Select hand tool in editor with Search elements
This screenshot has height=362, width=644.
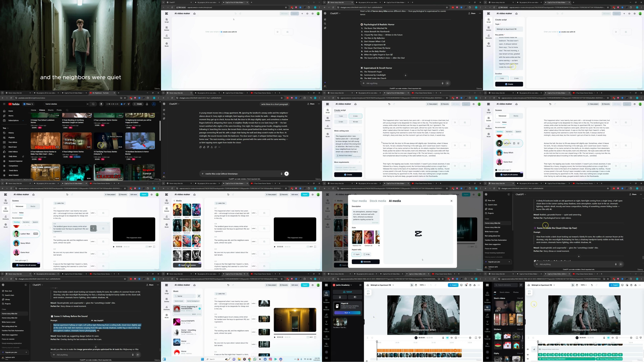[x=577, y=285]
